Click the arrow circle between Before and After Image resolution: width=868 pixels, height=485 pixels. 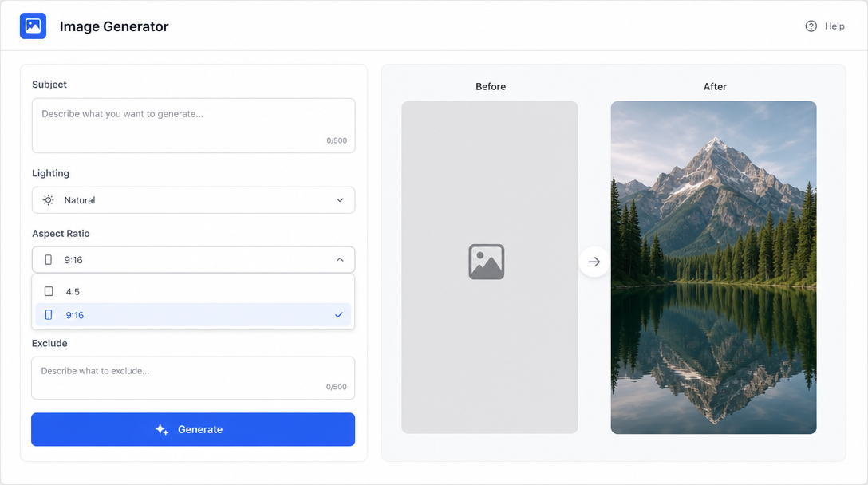coord(594,262)
